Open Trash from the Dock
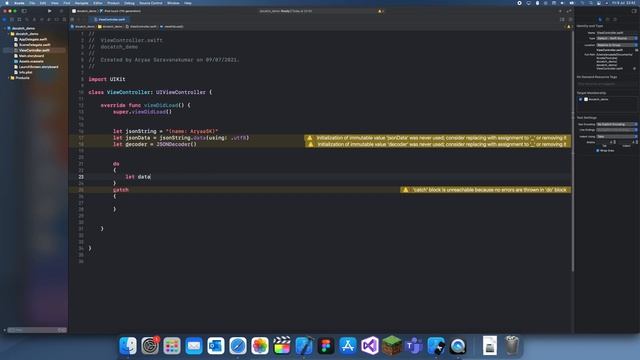Image resolution: width=640 pixels, height=360 pixels. pyautogui.click(x=512, y=346)
